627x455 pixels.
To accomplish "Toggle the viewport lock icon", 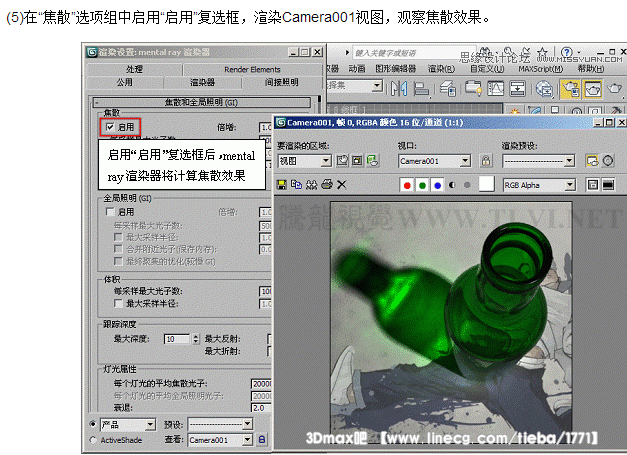I will pos(486,161).
